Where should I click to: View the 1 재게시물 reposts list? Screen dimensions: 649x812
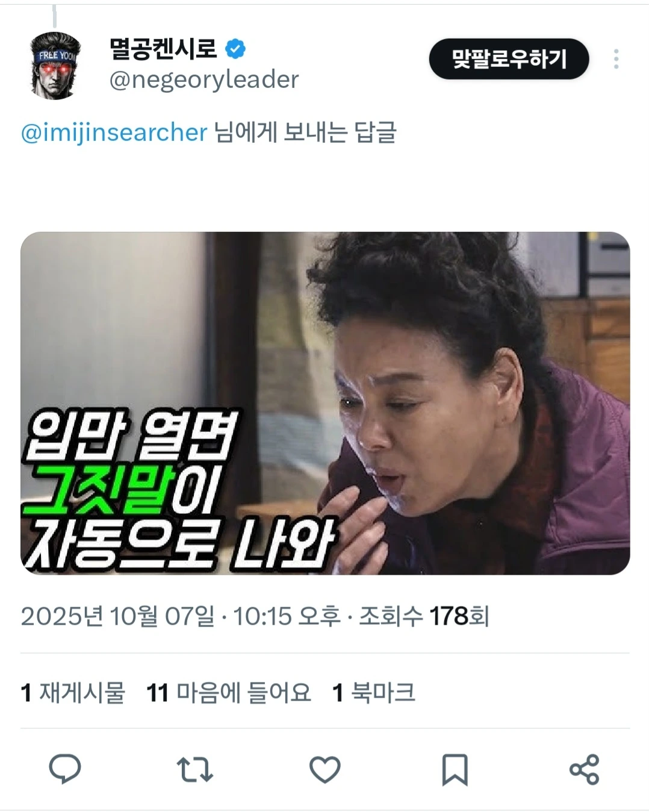73,692
